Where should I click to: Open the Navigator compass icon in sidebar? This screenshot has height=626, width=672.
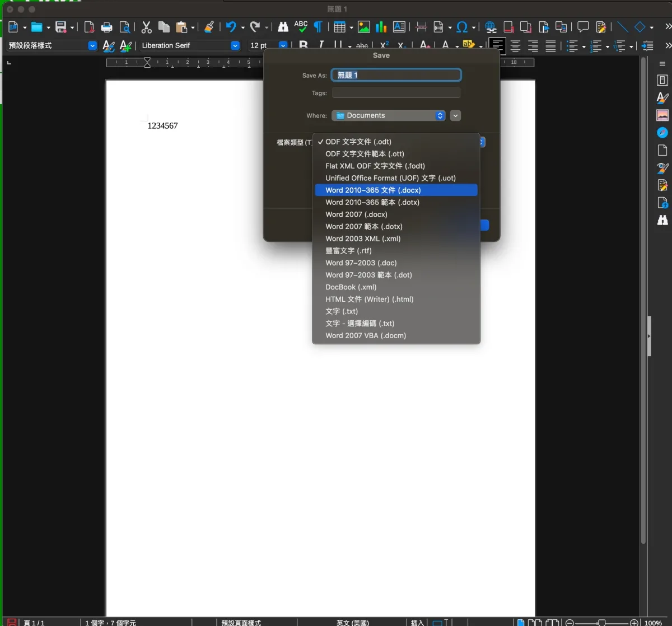pyautogui.click(x=662, y=133)
